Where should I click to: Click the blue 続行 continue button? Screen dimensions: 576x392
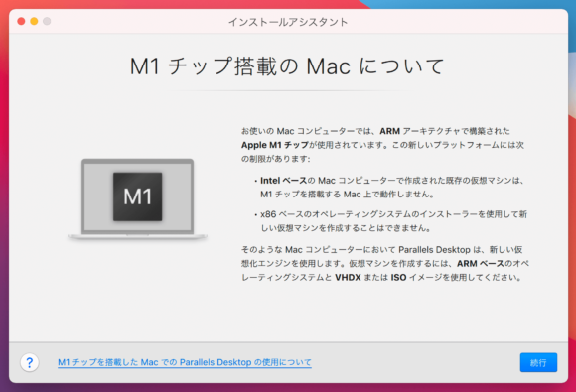pos(538,362)
